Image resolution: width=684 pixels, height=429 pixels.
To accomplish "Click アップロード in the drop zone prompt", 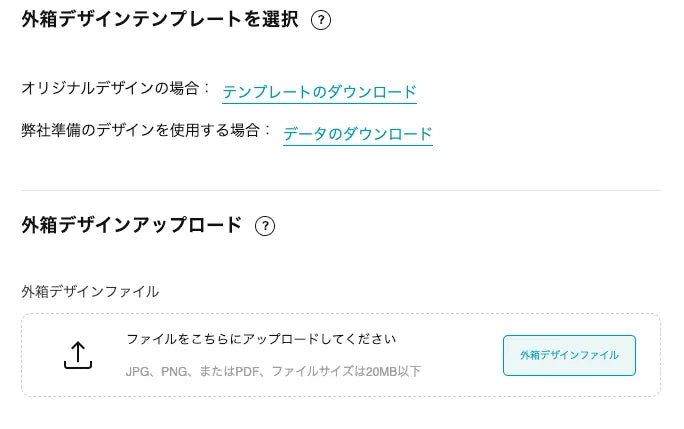I will pyautogui.click(x=281, y=339).
